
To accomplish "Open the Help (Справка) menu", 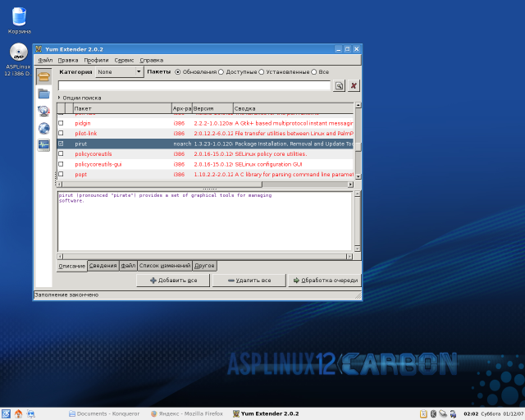I will coord(151,60).
